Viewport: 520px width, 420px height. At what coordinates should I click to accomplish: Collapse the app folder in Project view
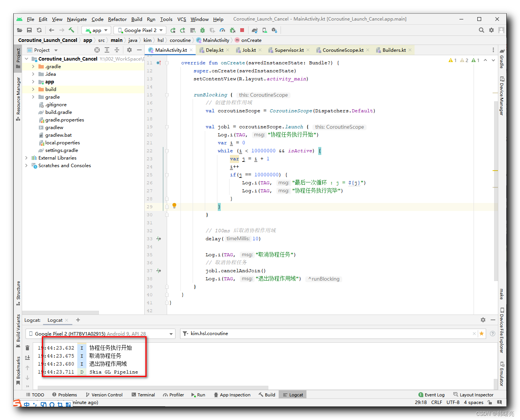click(x=33, y=81)
